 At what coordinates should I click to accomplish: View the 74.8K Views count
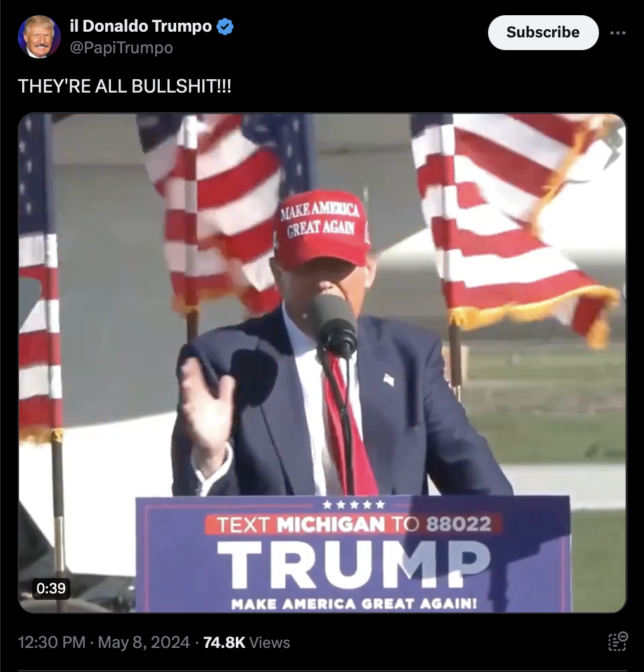(247, 642)
